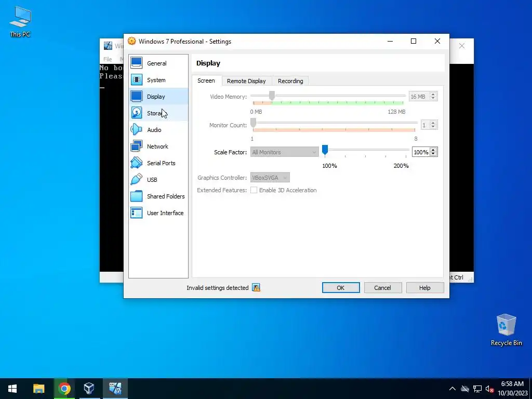Open the User Interface category icon
This screenshot has width=532, height=399.
coord(137,212)
